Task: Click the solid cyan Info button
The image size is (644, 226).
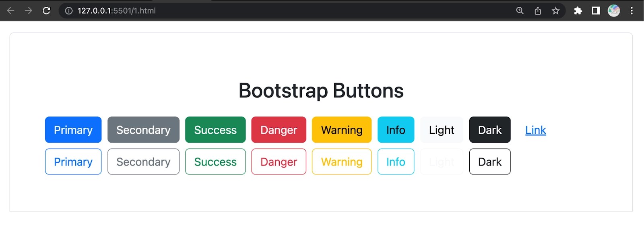Action: pos(396,130)
